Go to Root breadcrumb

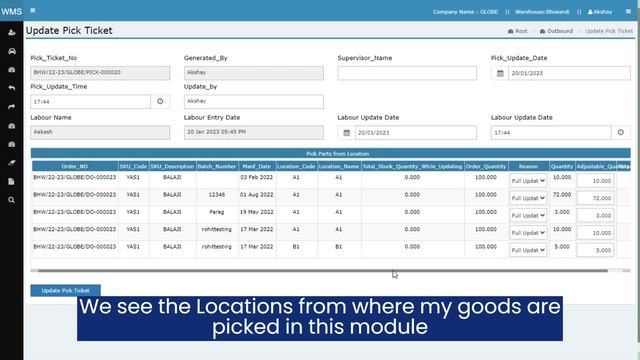click(x=518, y=31)
